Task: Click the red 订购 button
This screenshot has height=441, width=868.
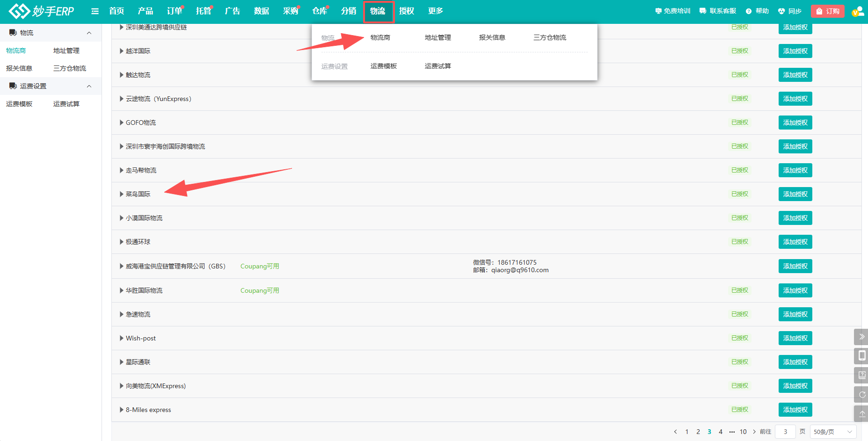Action: 828,11
